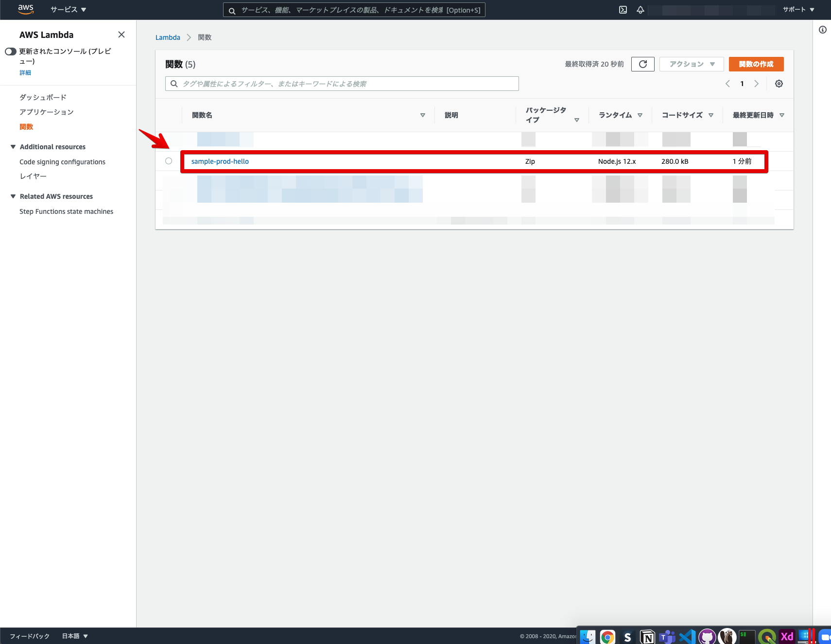Open the info panel icon

click(x=823, y=30)
